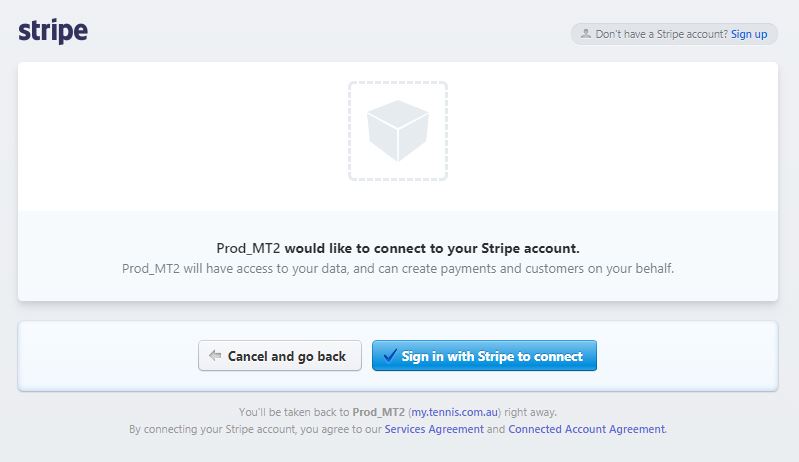Click the "You'll be taken back to" text
The image size is (799, 462).
[294, 412]
